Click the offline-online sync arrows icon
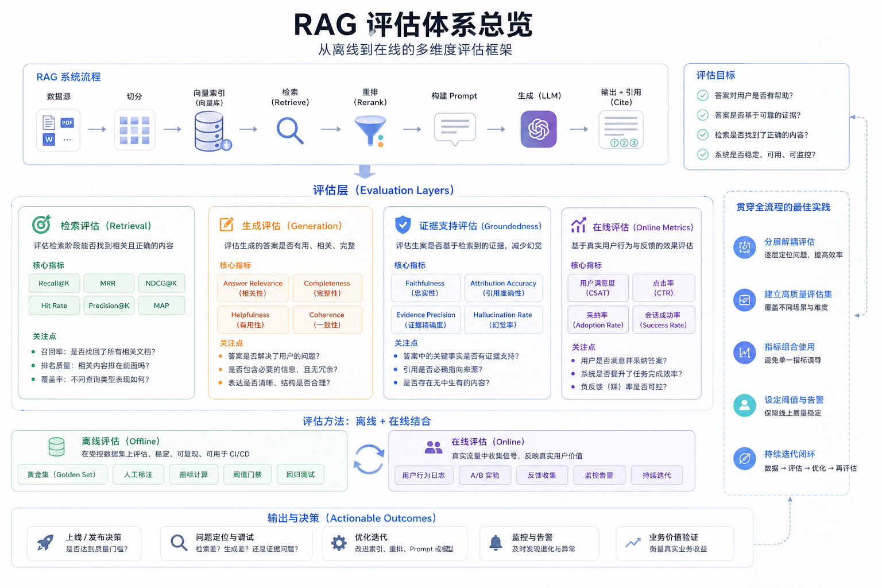Screen dimensions: 882x588 (368, 459)
